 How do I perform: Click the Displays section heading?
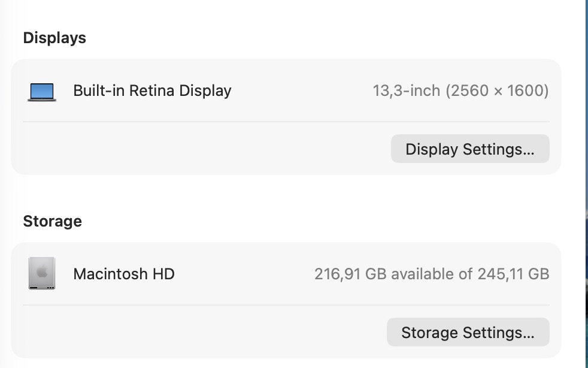(x=54, y=38)
